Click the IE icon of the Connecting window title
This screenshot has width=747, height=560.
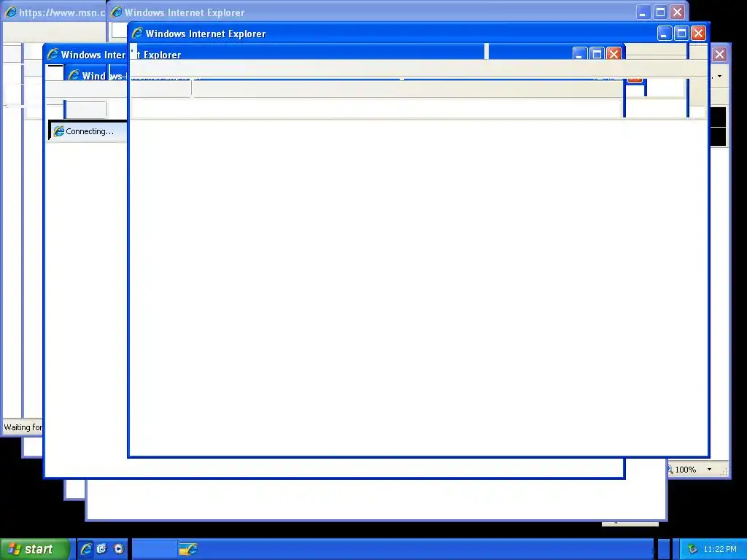point(53,54)
